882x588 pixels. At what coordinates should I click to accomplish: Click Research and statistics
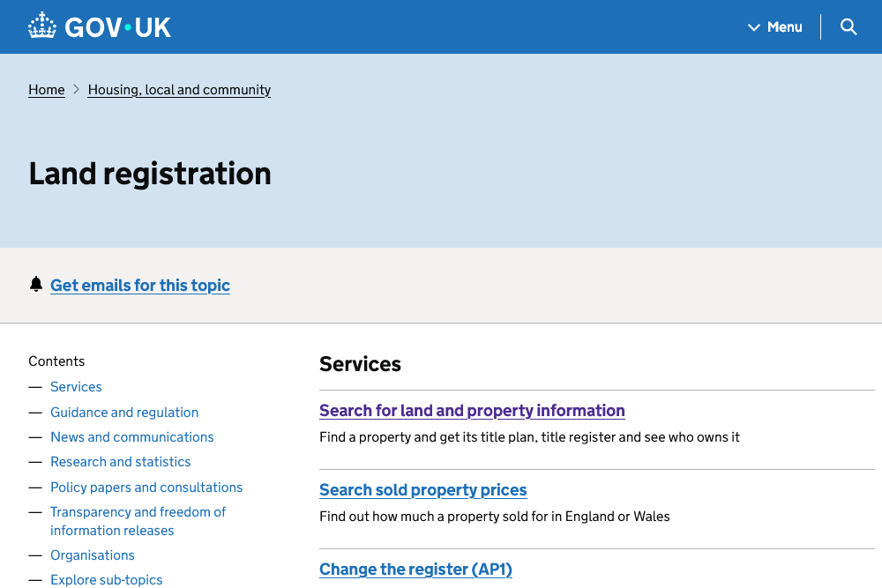tap(121, 461)
